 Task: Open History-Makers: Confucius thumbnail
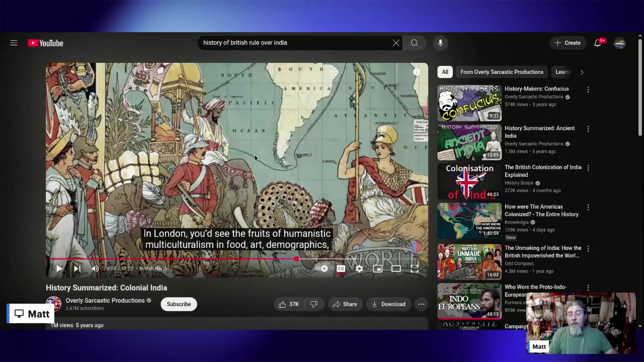469,103
